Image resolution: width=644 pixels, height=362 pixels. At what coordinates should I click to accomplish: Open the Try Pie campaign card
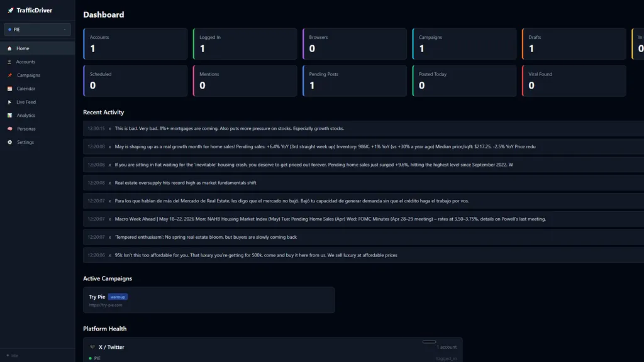pos(209,300)
